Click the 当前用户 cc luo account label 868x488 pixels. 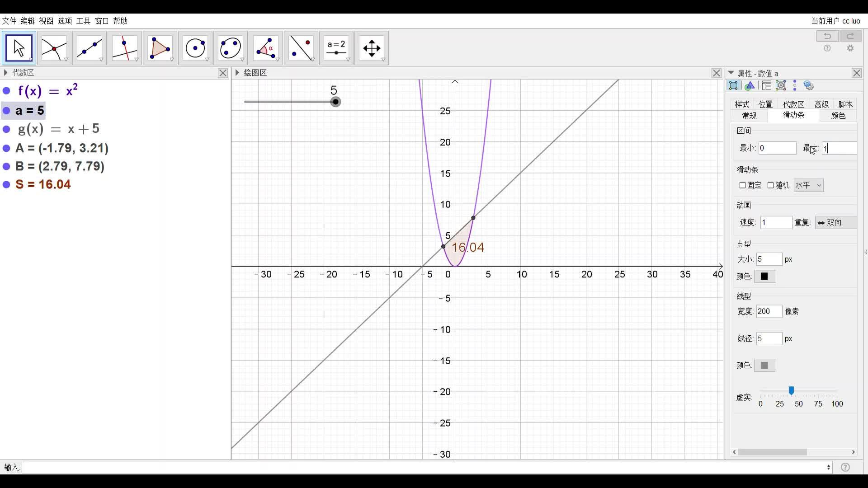(836, 21)
